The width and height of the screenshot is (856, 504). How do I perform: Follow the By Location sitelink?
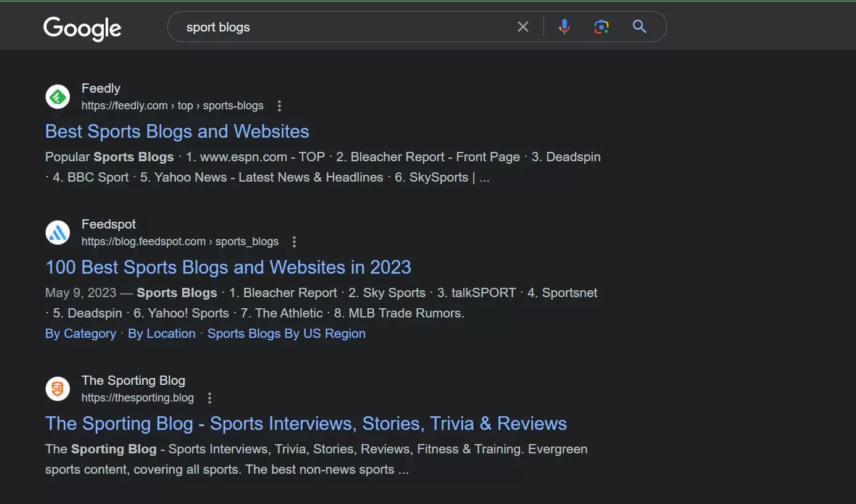click(162, 334)
